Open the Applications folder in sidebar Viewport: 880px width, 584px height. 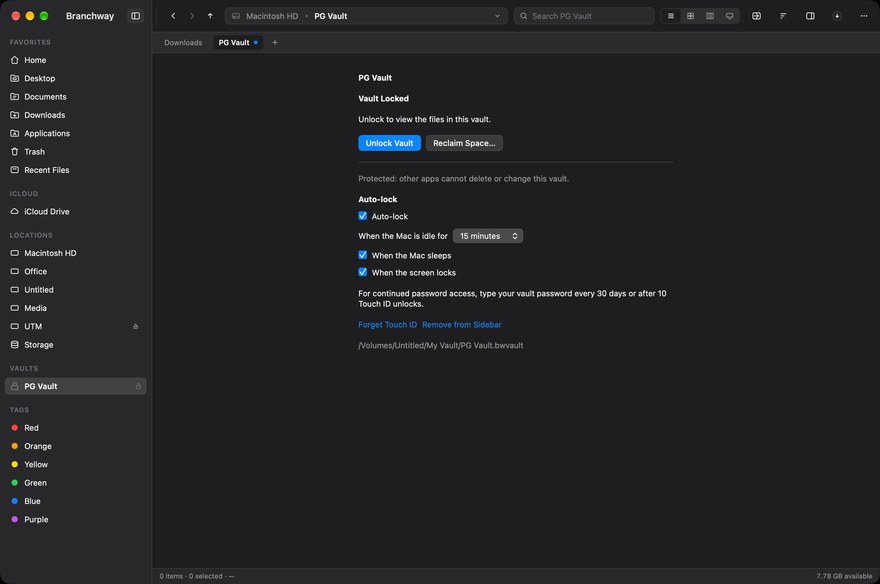click(76, 134)
